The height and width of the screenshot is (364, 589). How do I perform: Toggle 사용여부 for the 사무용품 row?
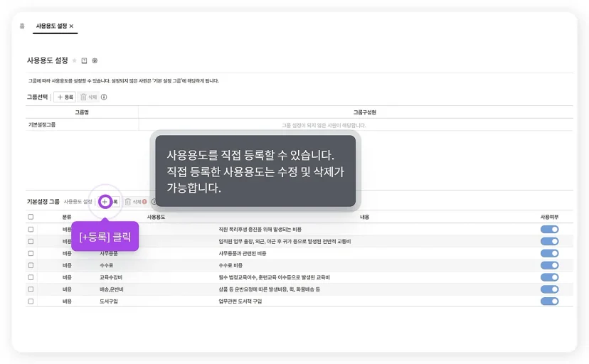pyautogui.click(x=549, y=253)
